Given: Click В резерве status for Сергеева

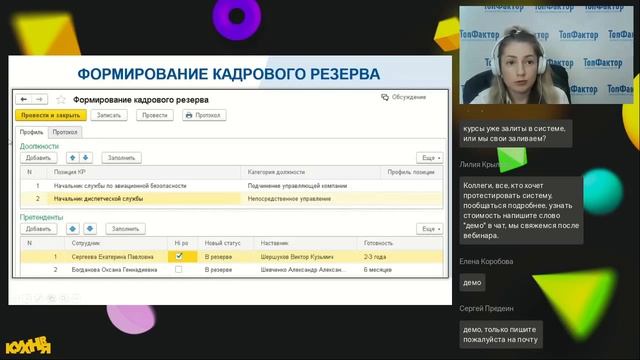Looking at the screenshot, I should [218, 257].
